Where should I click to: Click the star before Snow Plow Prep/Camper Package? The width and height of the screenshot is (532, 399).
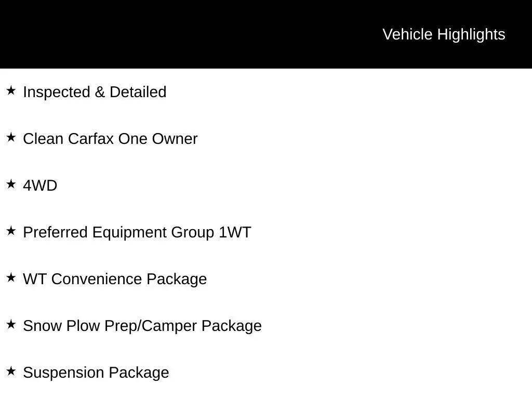pyautogui.click(x=11, y=325)
